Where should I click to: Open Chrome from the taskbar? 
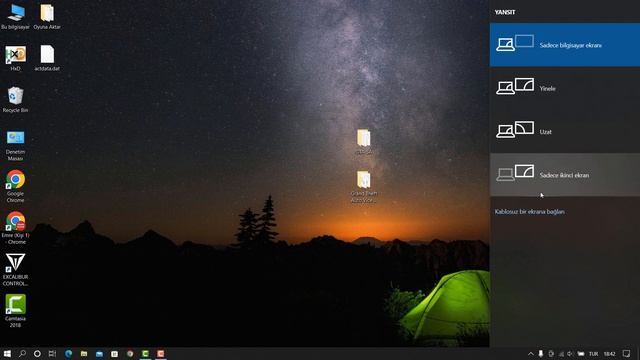[x=130, y=353]
